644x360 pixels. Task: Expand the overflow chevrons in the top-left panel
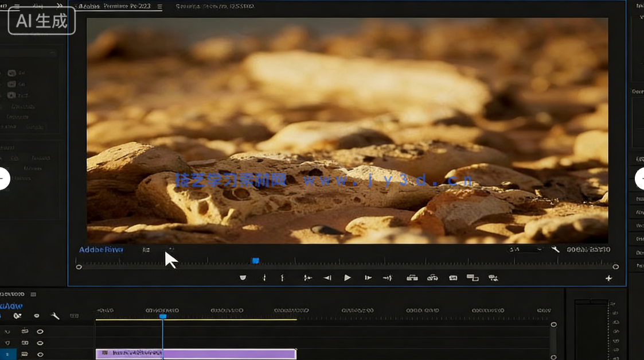[59, 6]
